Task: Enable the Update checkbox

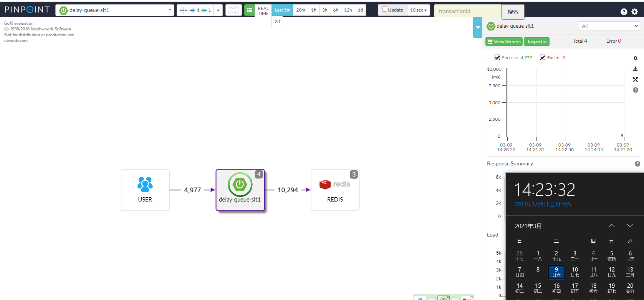Action: 384,9
